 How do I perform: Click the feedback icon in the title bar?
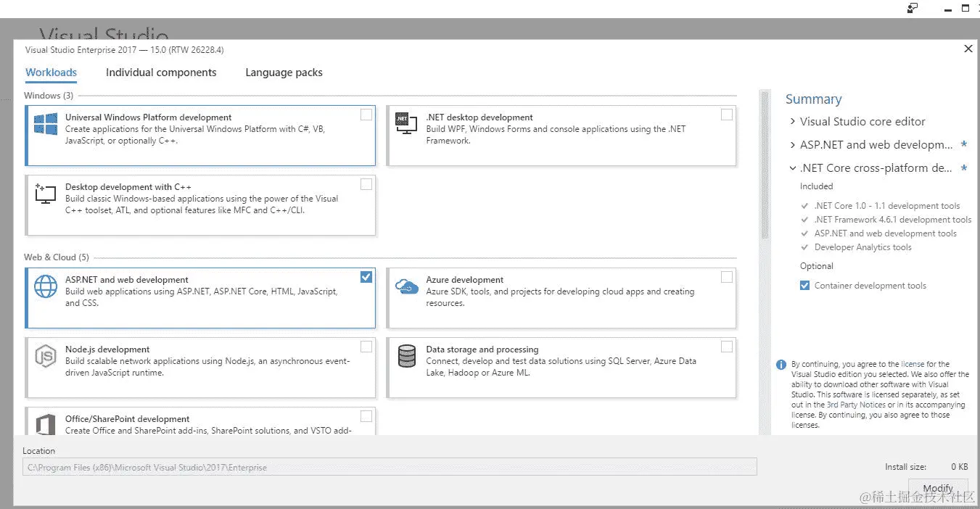(x=913, y=8)
